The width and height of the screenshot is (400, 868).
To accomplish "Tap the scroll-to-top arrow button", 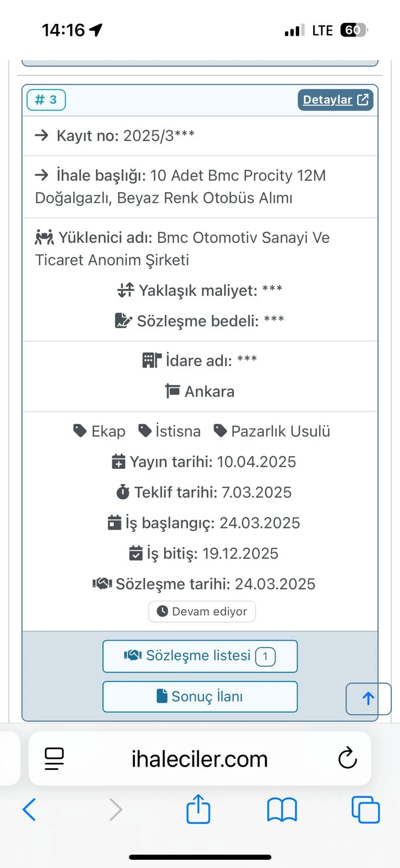I will (368, 699).
